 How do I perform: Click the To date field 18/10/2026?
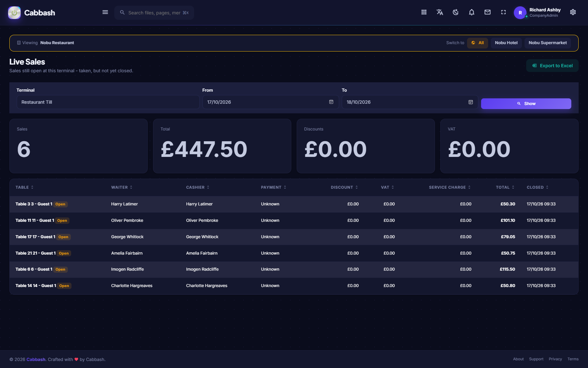(410, 102)
